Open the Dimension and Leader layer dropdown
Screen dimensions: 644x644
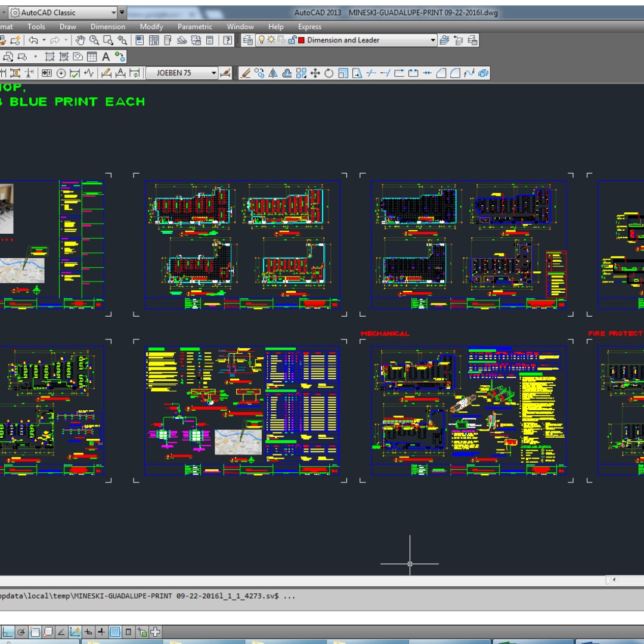(x=433, y=40)
